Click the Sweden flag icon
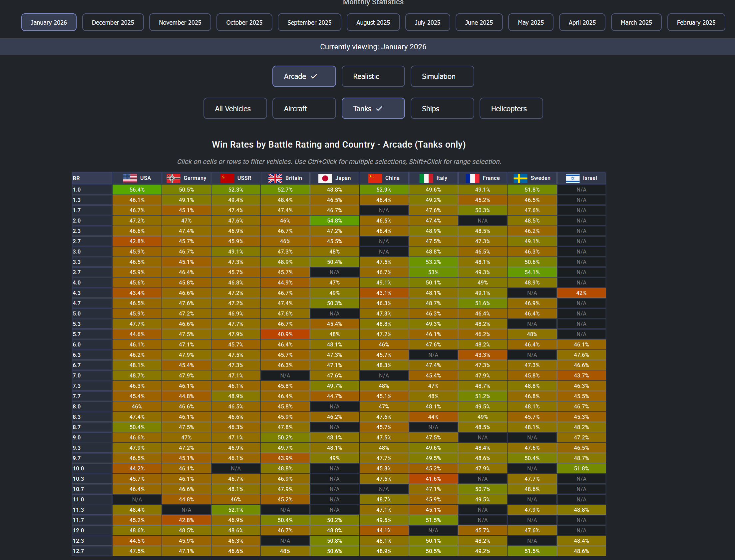Screen dimensions: 735x560 click(x=520, y=178)
